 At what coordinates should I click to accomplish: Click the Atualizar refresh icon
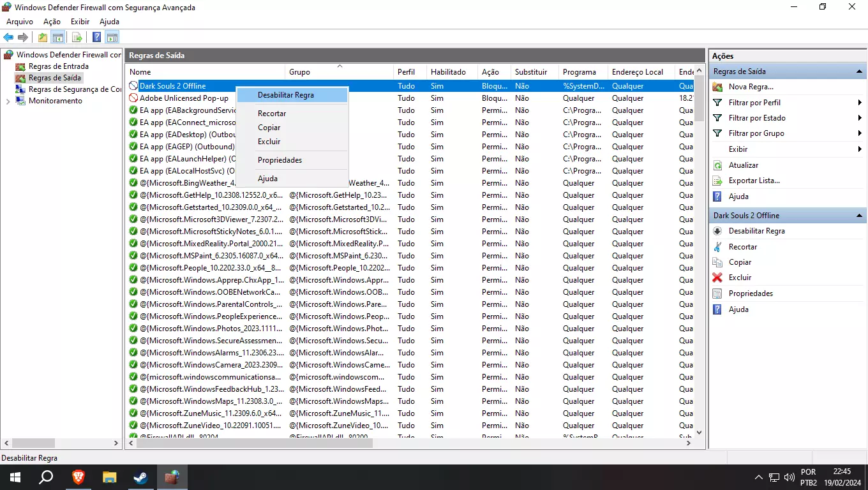click(x=717, y=165)
